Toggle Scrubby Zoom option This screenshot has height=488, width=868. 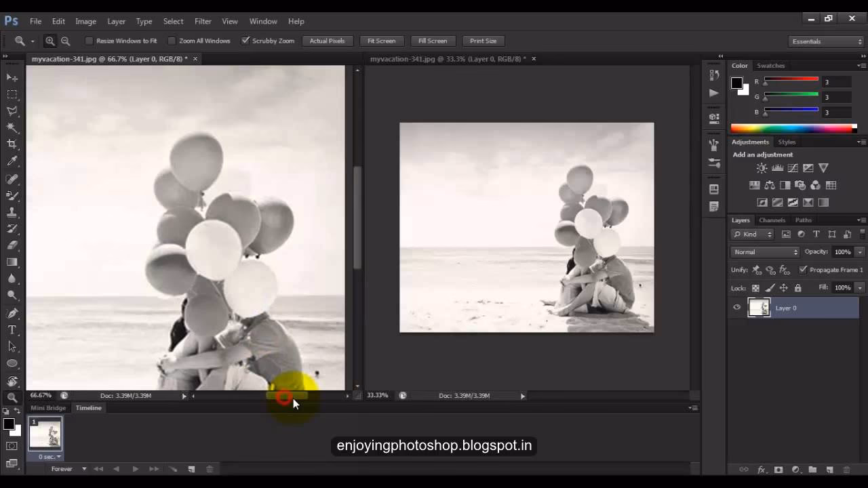click(x=246, y=41)
